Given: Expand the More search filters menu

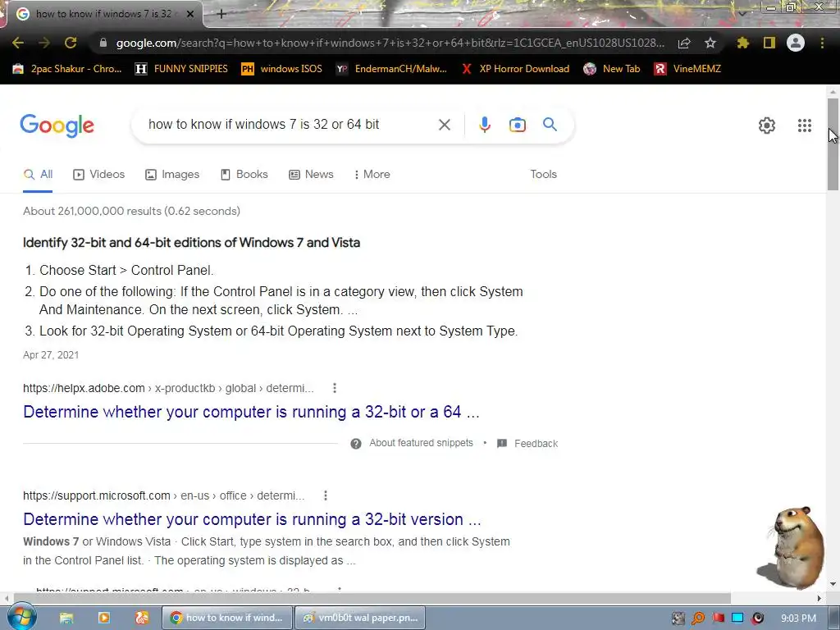Looking at the screenshot, I should [372, 175].
